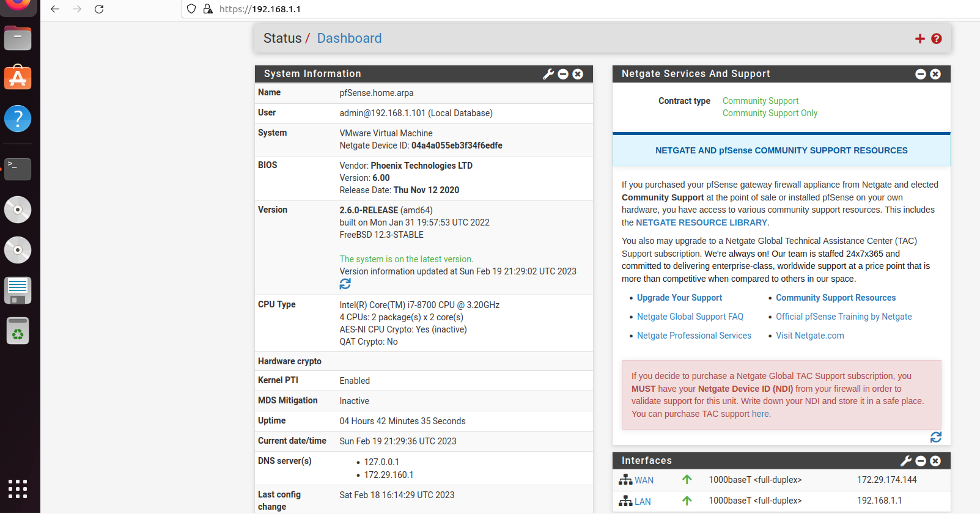Click the browser back arrow
The image size is (980, 514).
(55, 9)
